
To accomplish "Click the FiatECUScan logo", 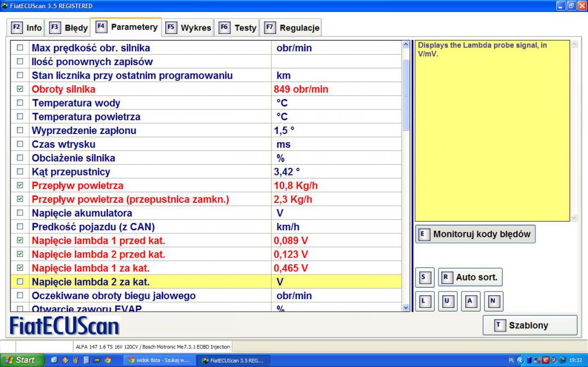I will click(65, 326).
